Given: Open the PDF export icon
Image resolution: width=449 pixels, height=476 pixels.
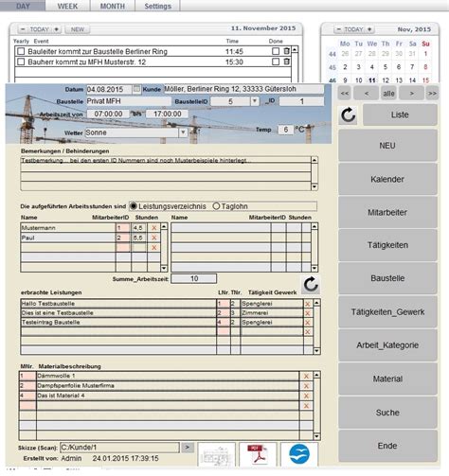Looking at the screenshot, I should (258, 454).
